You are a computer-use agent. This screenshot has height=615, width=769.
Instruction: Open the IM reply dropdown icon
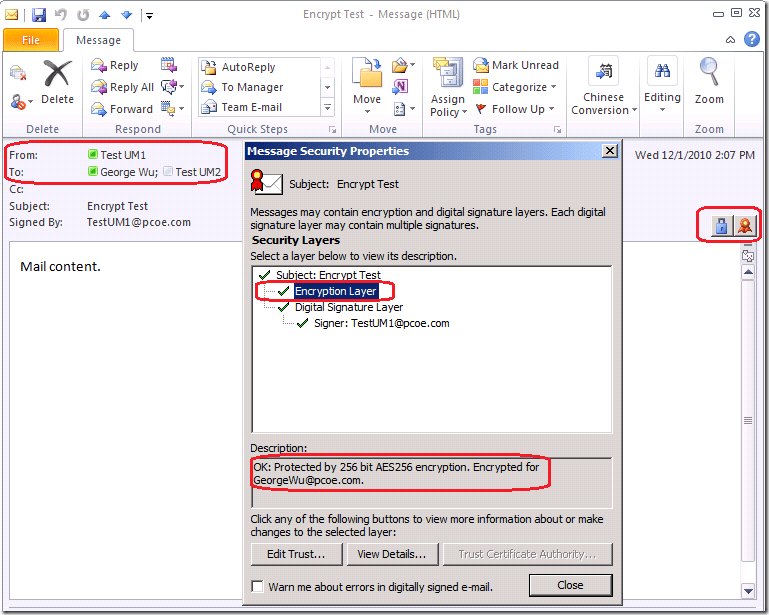(x=173, y=87)
